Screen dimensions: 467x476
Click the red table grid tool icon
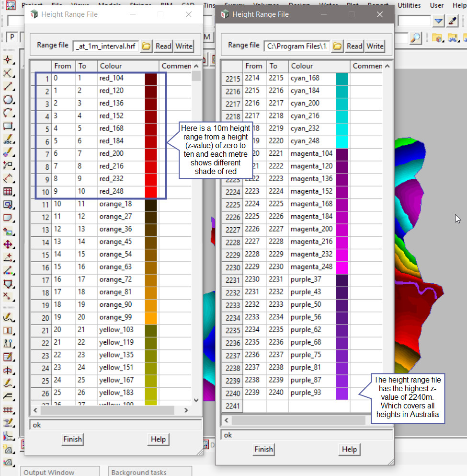point(8,192)
